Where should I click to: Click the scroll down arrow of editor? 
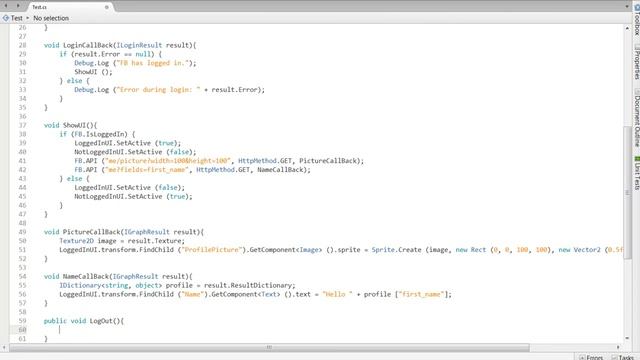point(627,338)
